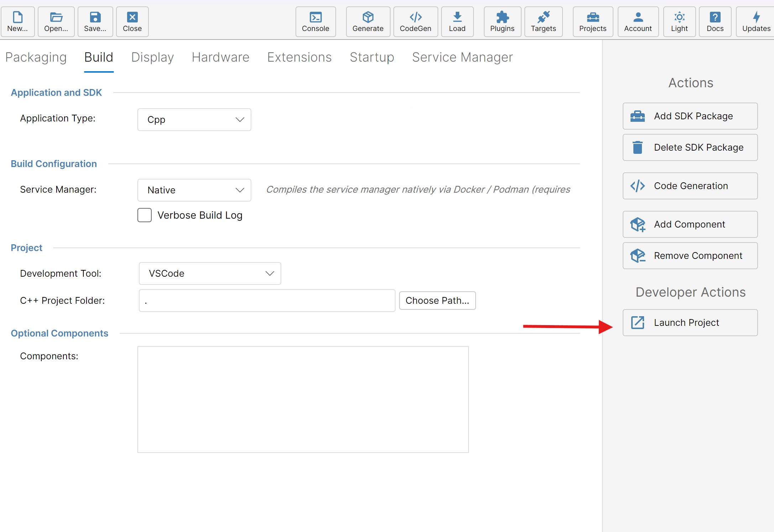Switch to the Packaging tab
This screenshot has height=532, width=774.
coord(36,57)
